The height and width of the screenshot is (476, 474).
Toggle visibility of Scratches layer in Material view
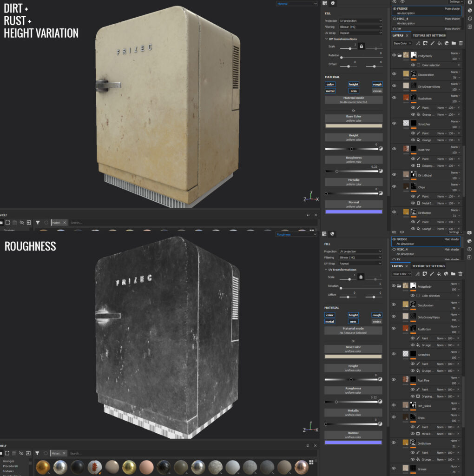tap(394, 123)
